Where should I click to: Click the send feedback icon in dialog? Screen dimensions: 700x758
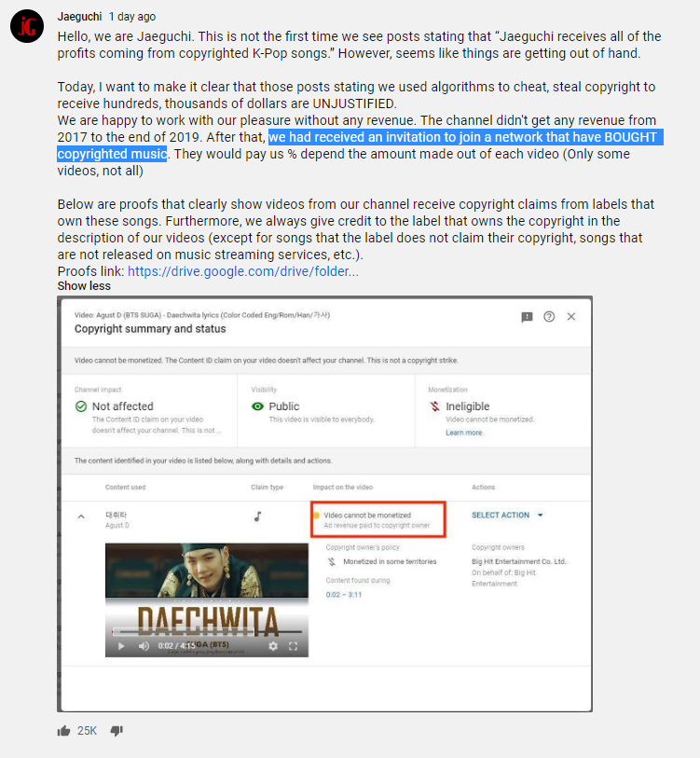(x=527, y=317)
